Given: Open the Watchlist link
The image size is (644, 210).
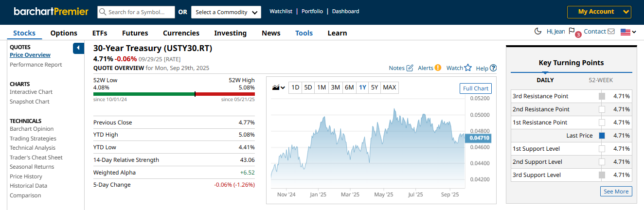Looking at the screenshot, I should (281, 11).
